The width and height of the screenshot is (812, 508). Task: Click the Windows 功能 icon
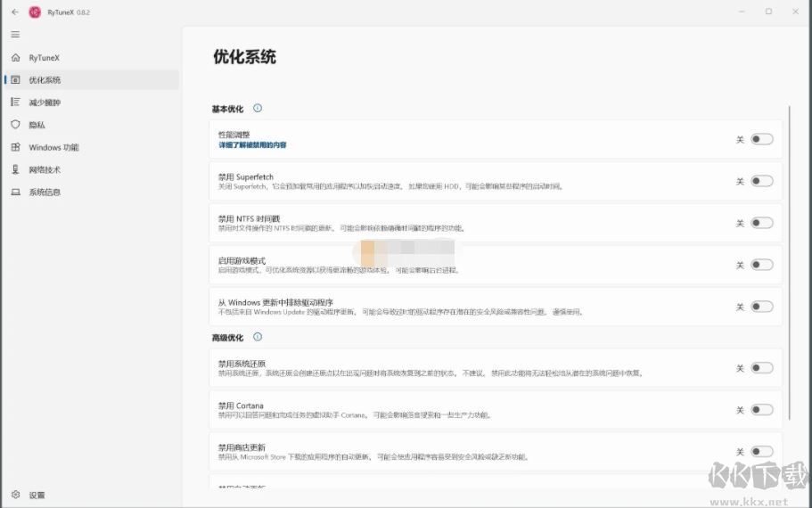pyautogui.click(x=15, y=147)
